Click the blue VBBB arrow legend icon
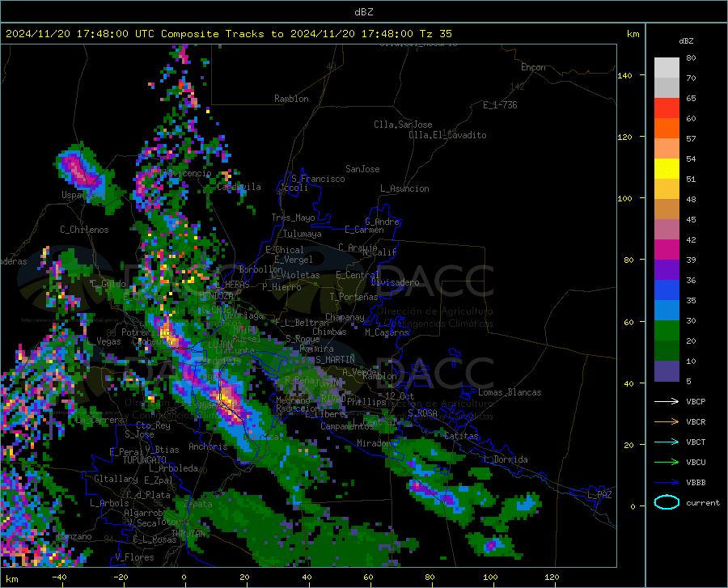 (667, 483)
